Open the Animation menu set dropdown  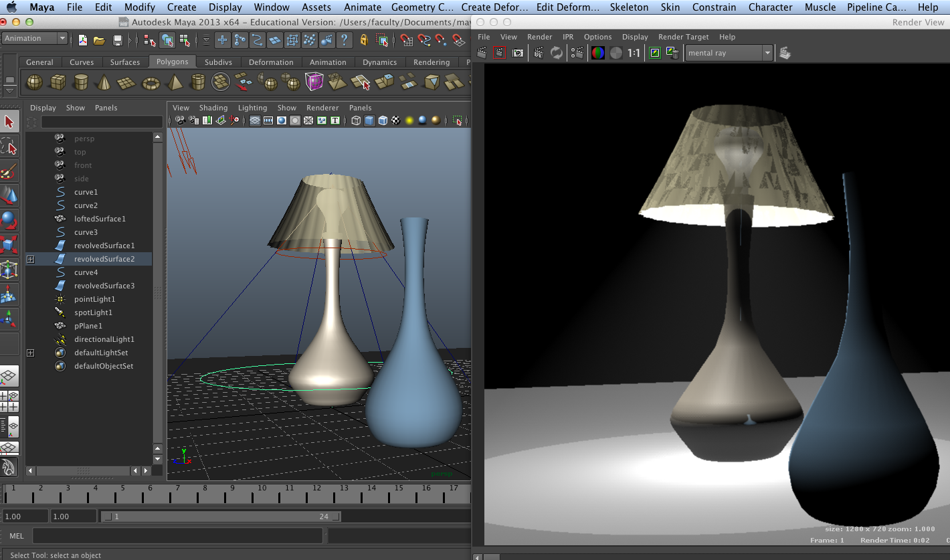point(35,38)
